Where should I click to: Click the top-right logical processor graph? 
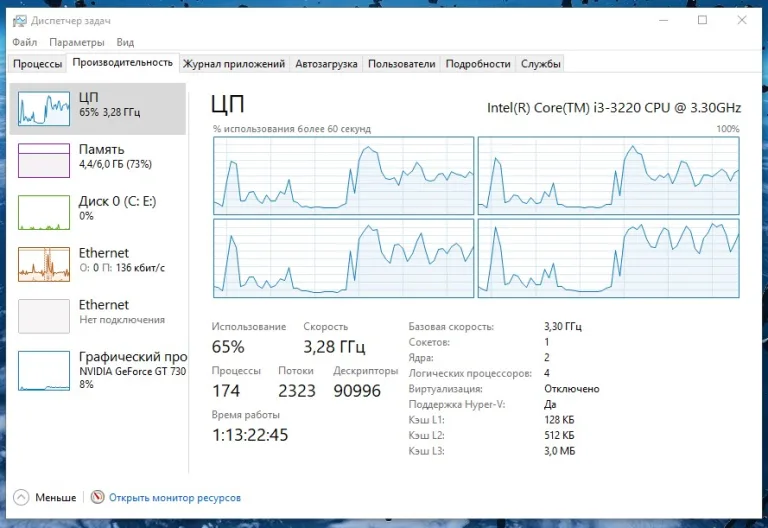(x=608, y=175)
